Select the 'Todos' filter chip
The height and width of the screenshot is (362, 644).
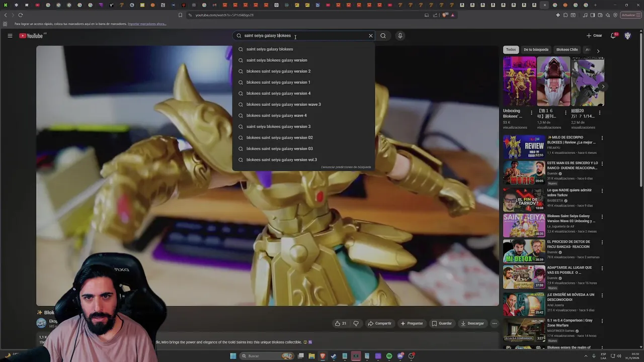point(511,50)
